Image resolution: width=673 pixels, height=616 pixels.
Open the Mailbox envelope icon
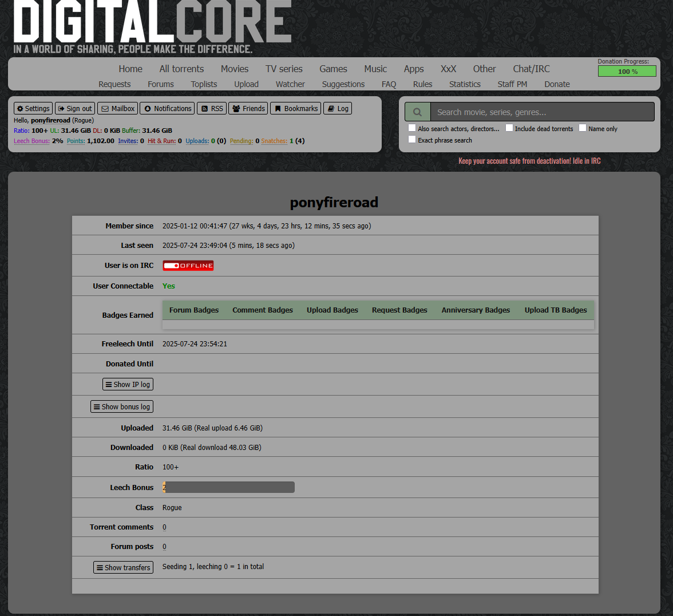[118, 109]
